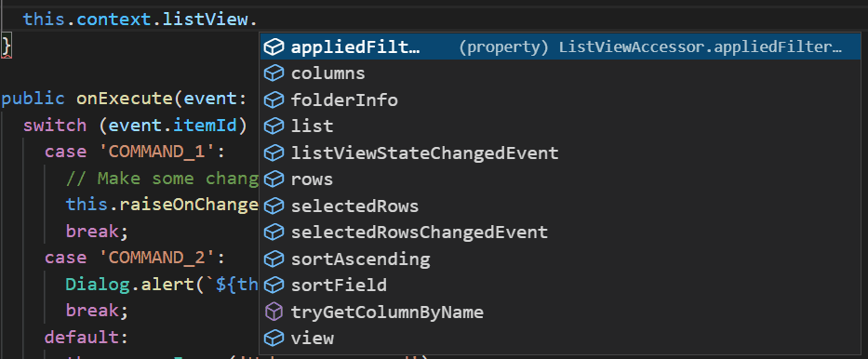Choose sortField in the suggestion list
This screenshot has height=359, width=868.
pos(560,286)
